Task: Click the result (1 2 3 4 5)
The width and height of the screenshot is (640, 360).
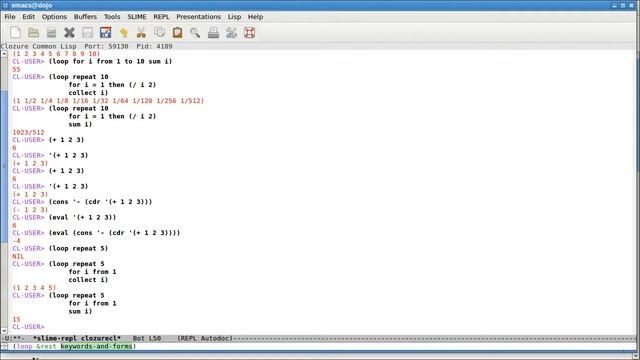Action: click(34, 287)
